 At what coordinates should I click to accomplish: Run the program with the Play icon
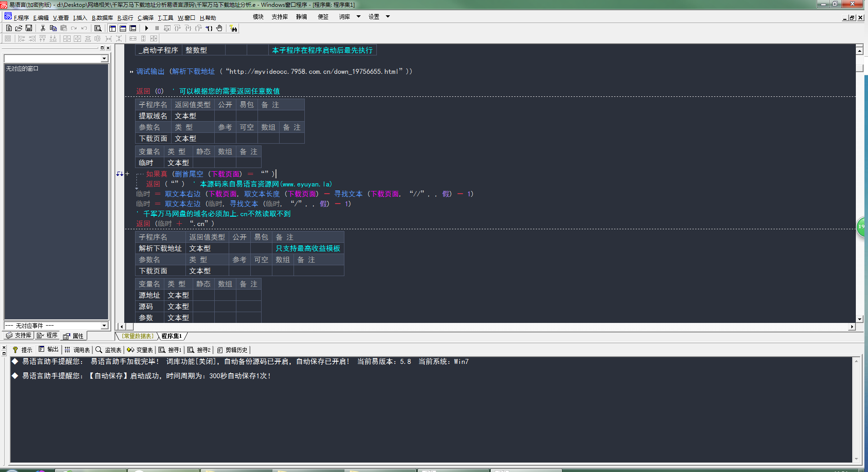coord(147,28)
